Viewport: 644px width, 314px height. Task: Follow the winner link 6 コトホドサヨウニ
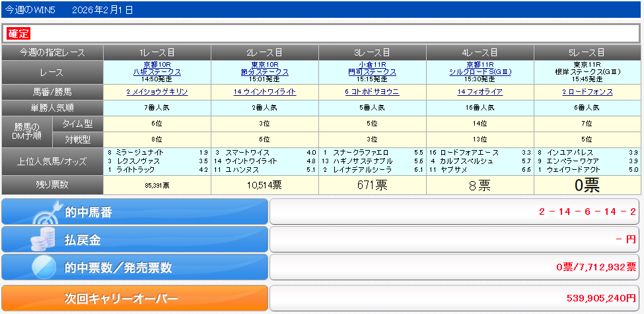(372, 92)
